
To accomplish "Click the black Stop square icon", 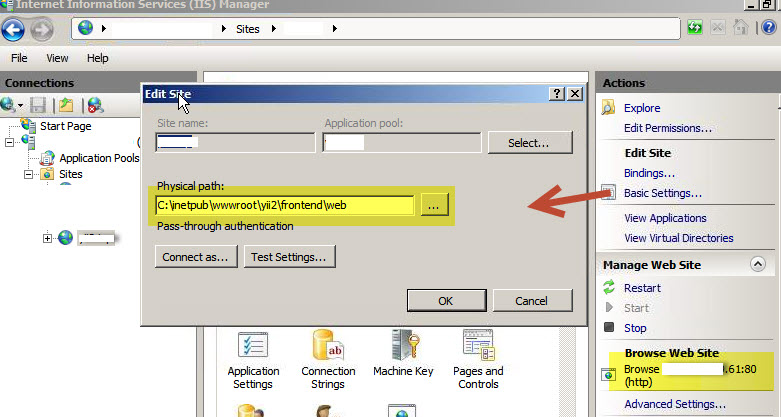I will pos(609,327).
